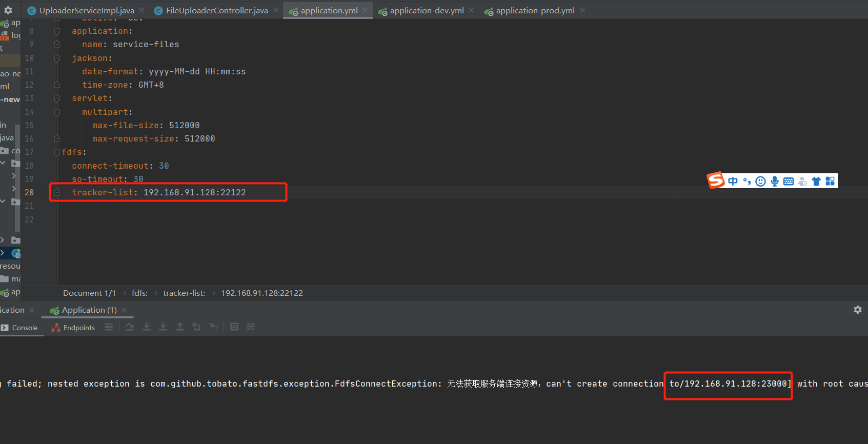Screen dimensions: 868x444
Task: Click fdfs: in the breadcrumb bar
Action: 139,293
